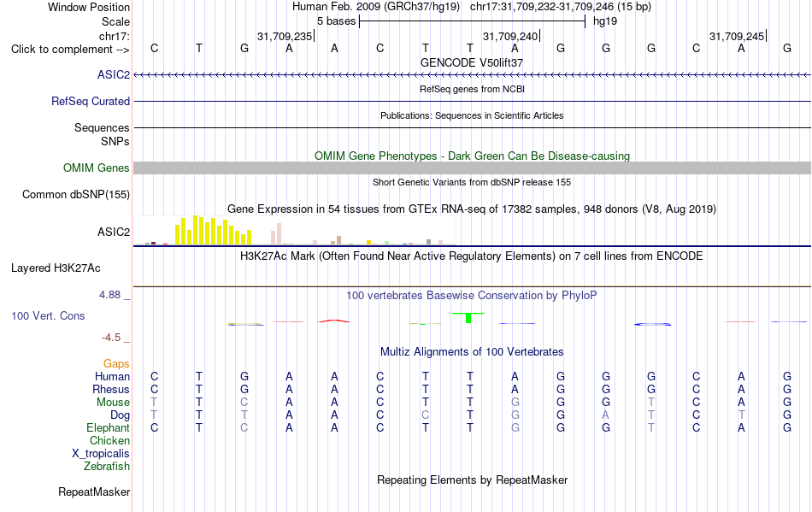Click the GTEx ASIC2 expression track label

pyautogui.click(x=114, y=232)
